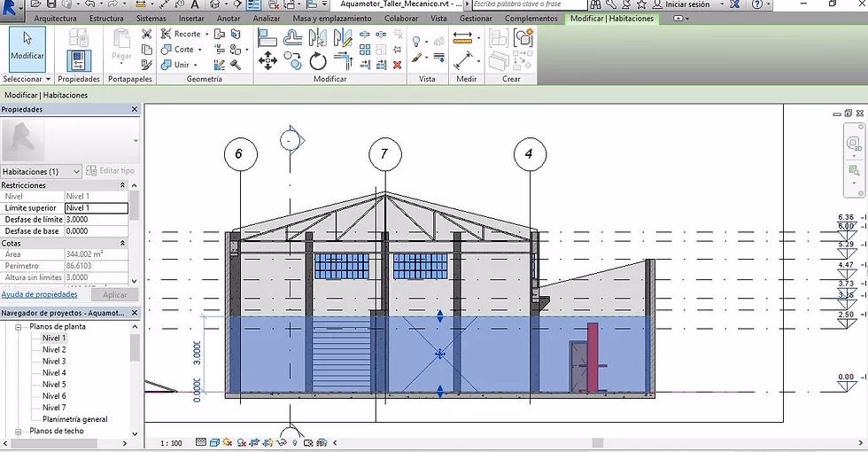The height and width of the screenshot is (452, 868).
Task: Click the Override Graphics paintbrush icon
Action: [417, 57]
